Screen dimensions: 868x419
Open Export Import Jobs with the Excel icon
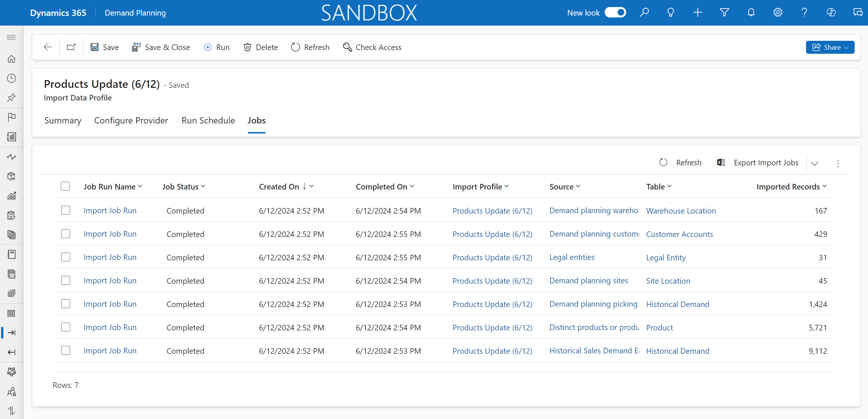720,162
